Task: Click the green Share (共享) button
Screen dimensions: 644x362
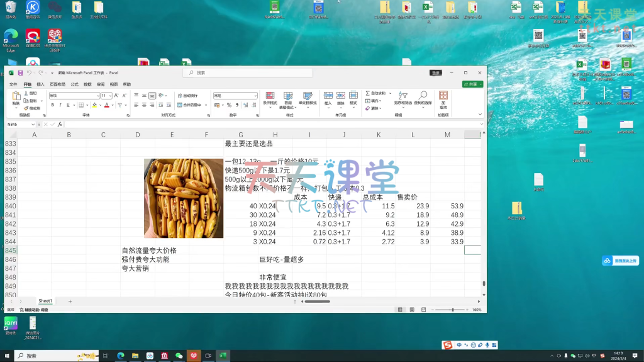Action: pyautogui.click(x=472, y=84)
